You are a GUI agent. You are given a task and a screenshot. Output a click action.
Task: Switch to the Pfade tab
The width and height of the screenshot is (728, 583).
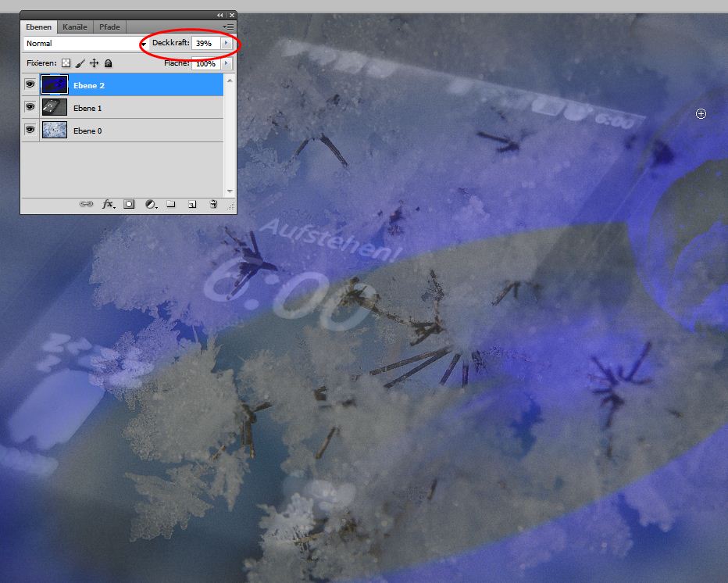pos(109,27)
